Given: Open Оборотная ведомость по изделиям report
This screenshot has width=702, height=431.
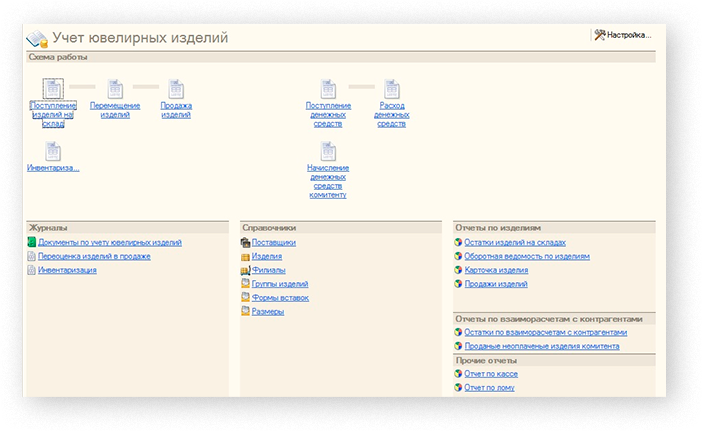Looking at the screenshot, I should click(527, 256).
